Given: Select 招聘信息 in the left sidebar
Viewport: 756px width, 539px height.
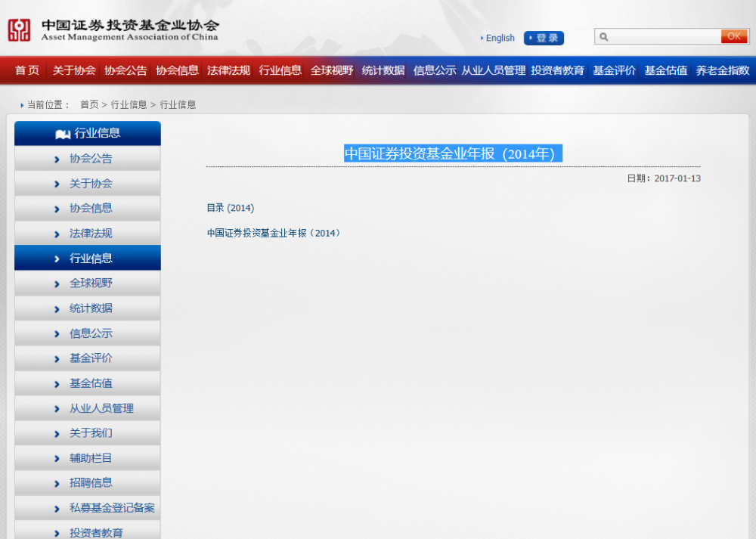Looking at the screenshot, I should (88, 483).
